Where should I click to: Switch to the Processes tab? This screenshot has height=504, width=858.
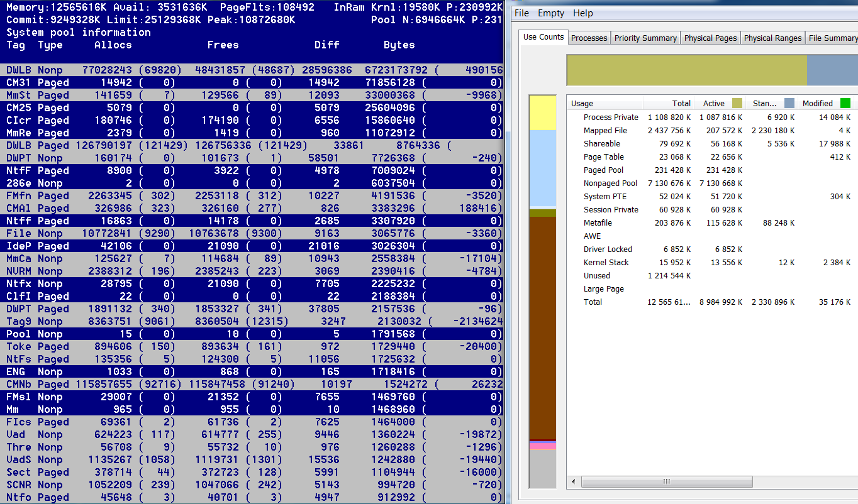(589, 38)
